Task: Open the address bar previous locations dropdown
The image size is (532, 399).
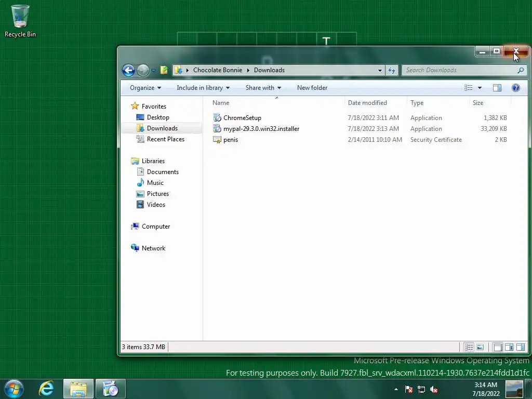Action: tap(380, 70)
